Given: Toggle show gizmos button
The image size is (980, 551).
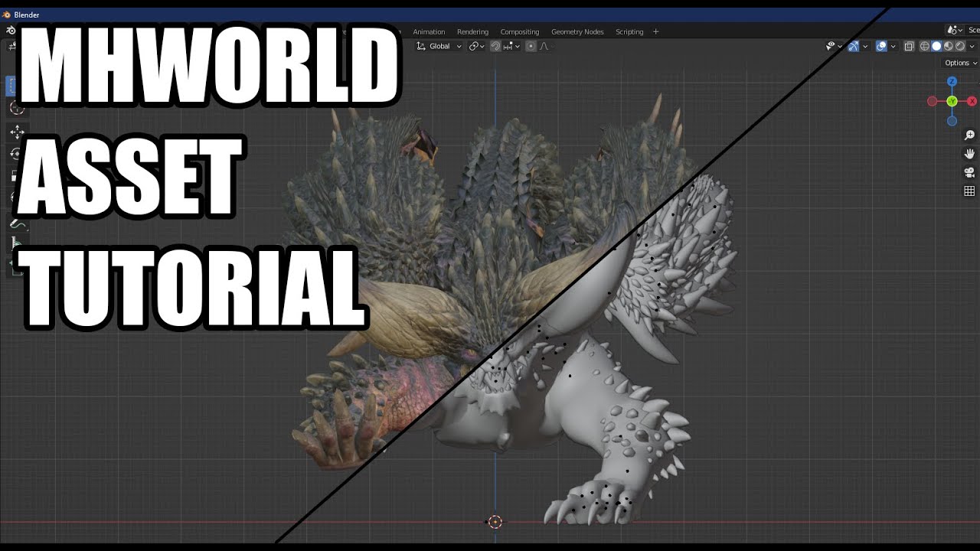Looking at the screenshot, I should click(x=854, y=47).
